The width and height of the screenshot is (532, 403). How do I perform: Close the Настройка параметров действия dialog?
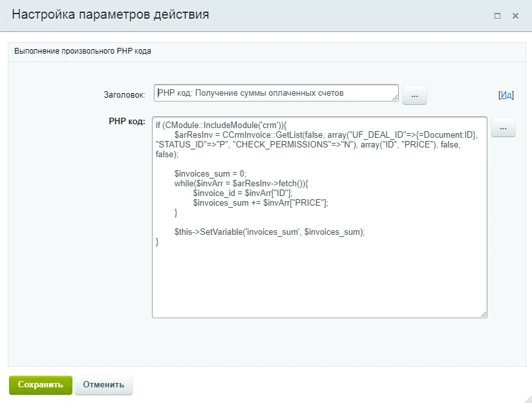[515, 16]
